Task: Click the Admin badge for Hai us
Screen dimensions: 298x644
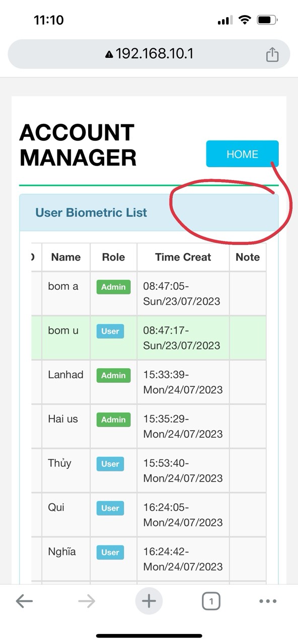Action: click(113, 420)
